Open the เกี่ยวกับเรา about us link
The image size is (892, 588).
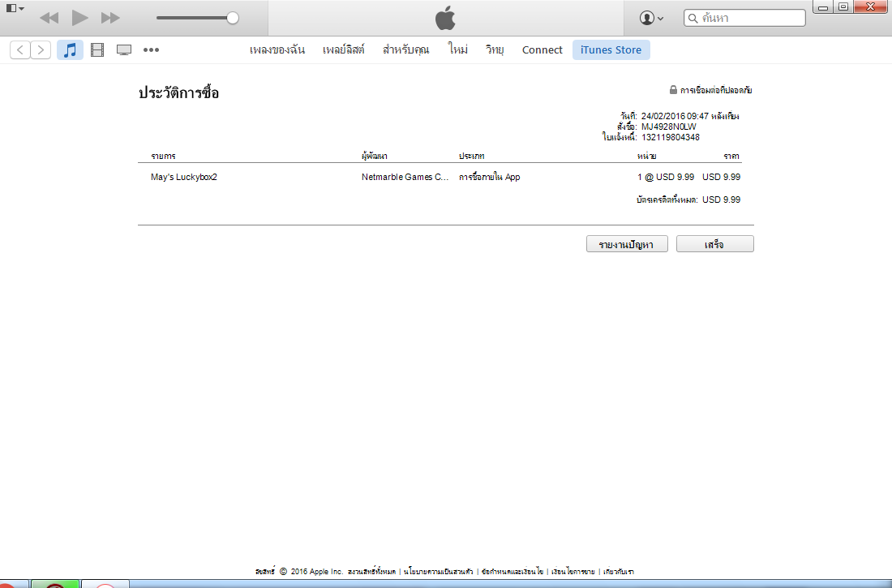(x=619, y=572)
